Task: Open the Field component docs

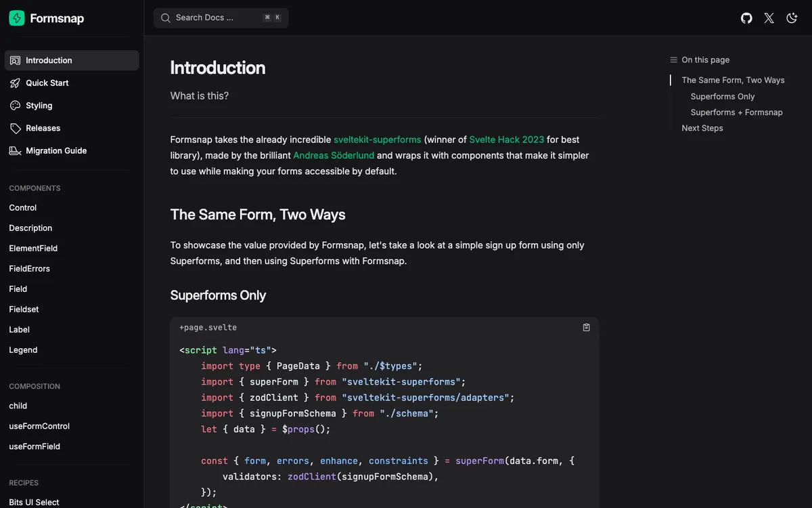Action: click(18, 289)
